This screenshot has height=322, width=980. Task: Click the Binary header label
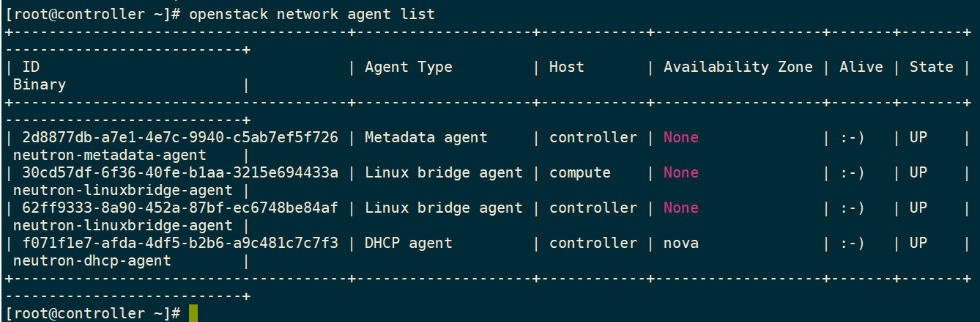[40, 85]
